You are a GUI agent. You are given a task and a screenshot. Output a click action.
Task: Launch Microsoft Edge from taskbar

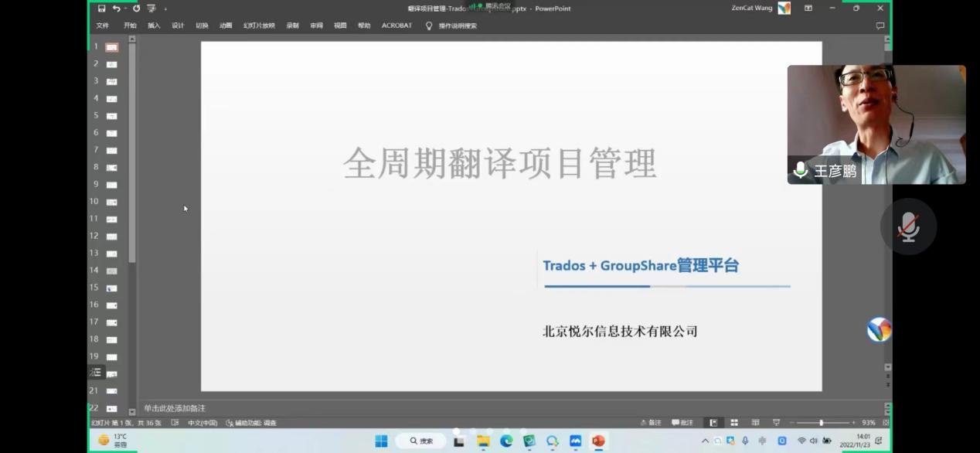(506, 441)
